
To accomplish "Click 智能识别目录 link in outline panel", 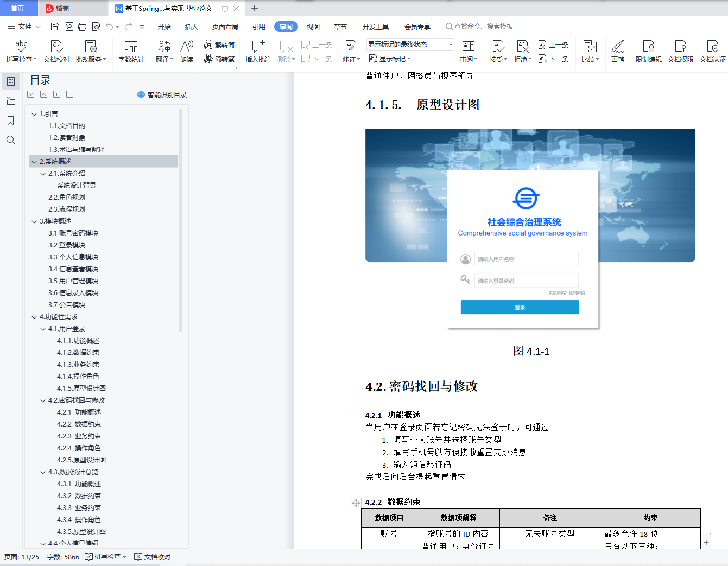I will click(162, 94).
